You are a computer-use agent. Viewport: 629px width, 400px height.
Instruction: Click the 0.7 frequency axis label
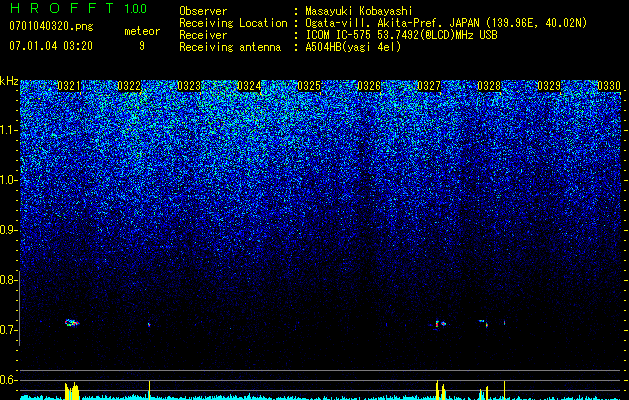pyautogui.click(x=8, y=330)
